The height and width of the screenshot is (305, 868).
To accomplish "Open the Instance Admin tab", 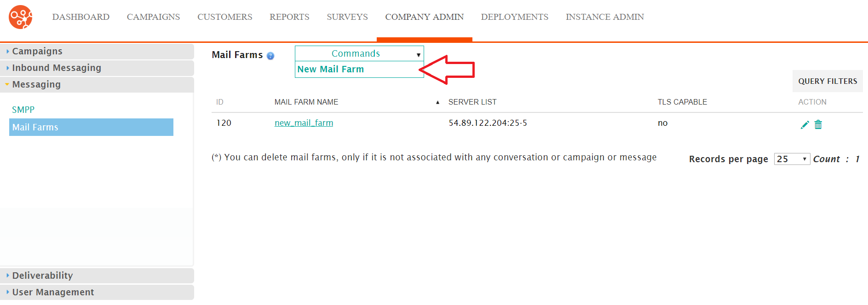I will click(x=605, y=17).
